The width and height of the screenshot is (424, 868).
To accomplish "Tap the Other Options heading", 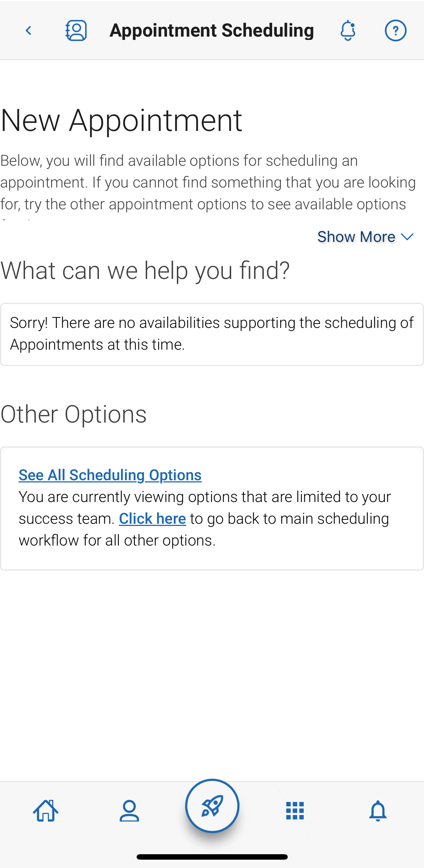I will (74, 414).
